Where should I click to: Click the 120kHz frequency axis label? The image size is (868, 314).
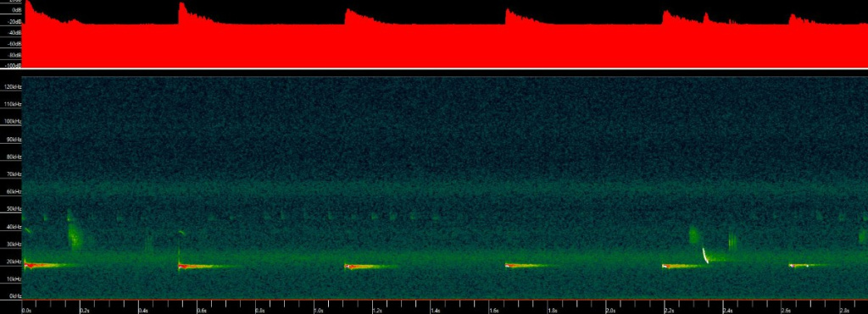11,87
